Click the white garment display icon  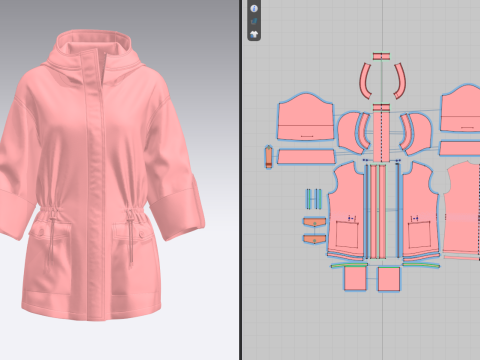(254, 34)
